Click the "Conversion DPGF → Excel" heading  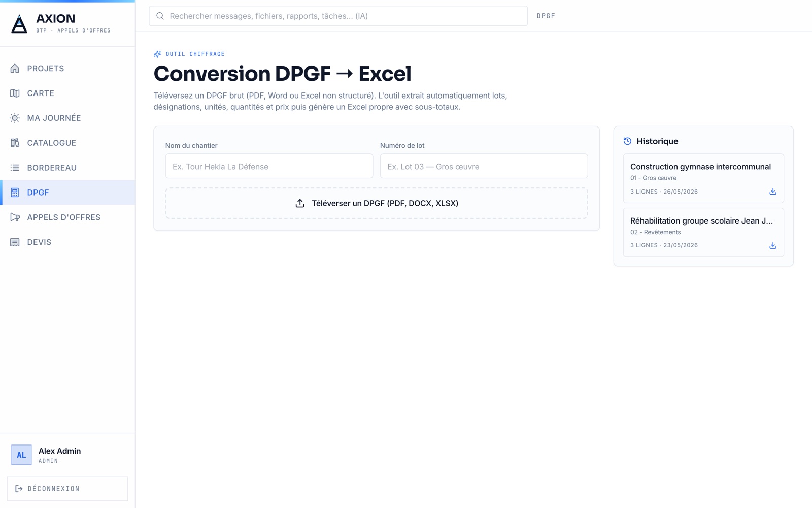coord(282,74)
